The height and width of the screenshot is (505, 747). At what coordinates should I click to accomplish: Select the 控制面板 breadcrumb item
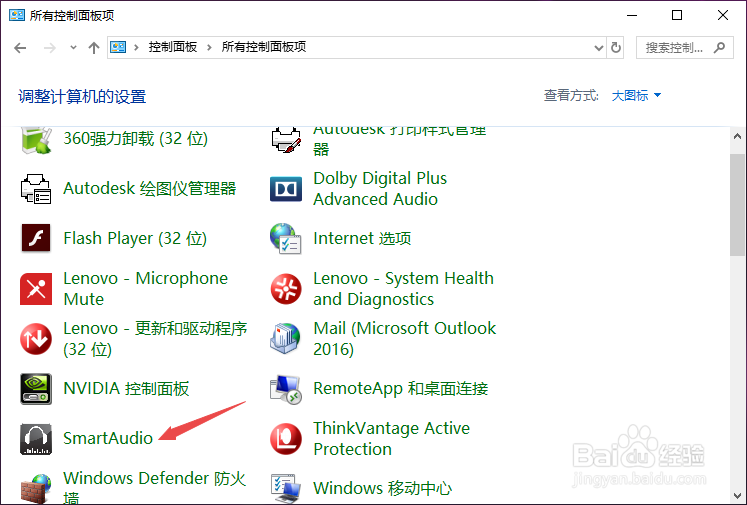172,47
